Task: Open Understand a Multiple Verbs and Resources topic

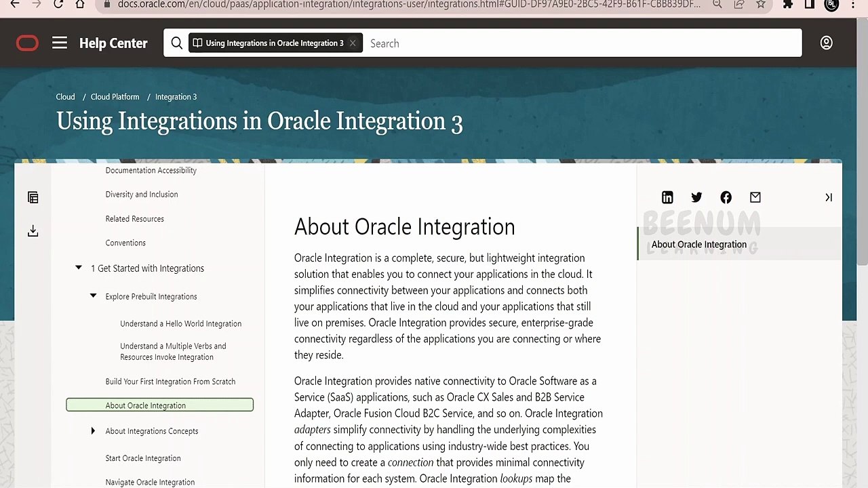Action: [x=173, y=351]
